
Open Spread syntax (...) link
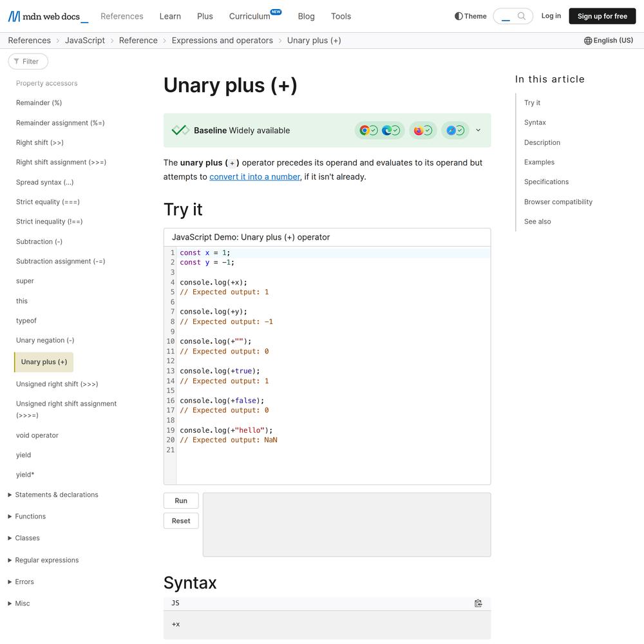point(45,182)
